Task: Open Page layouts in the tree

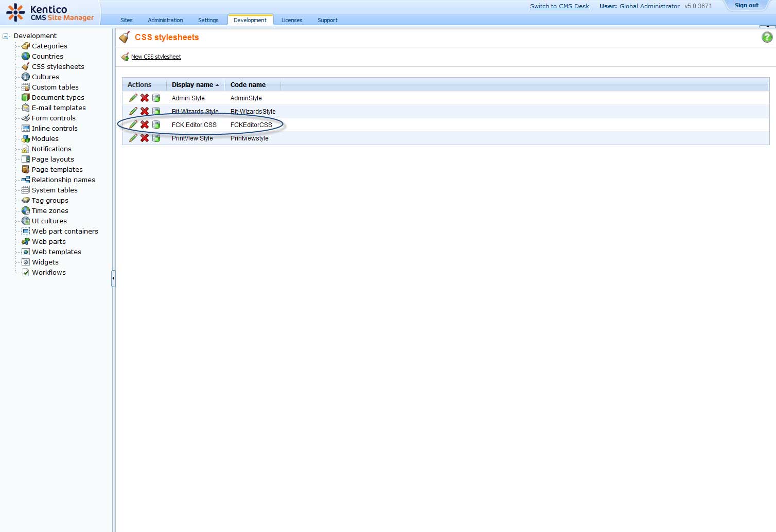Action: click(53, 159)
